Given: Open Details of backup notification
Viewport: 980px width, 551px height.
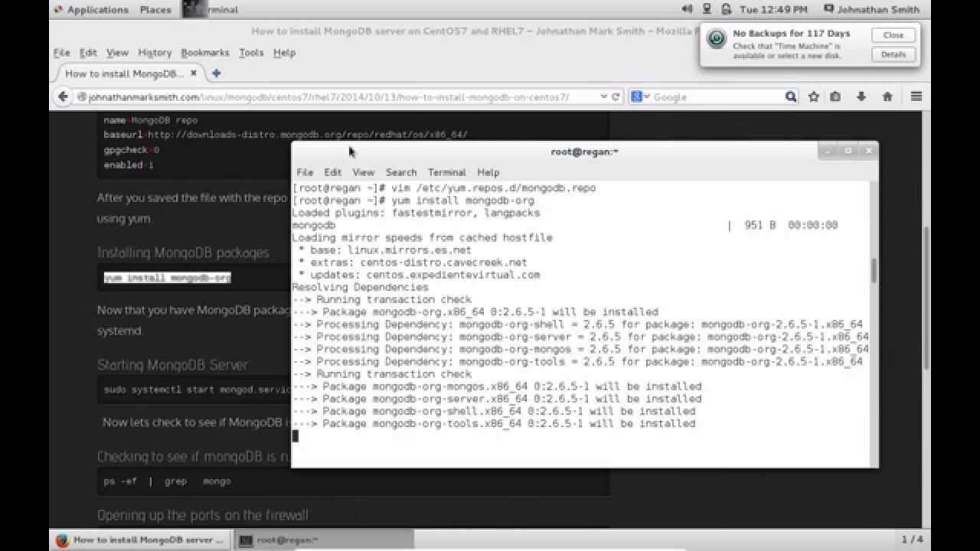Looking at the screenshot, I should 893,54.
